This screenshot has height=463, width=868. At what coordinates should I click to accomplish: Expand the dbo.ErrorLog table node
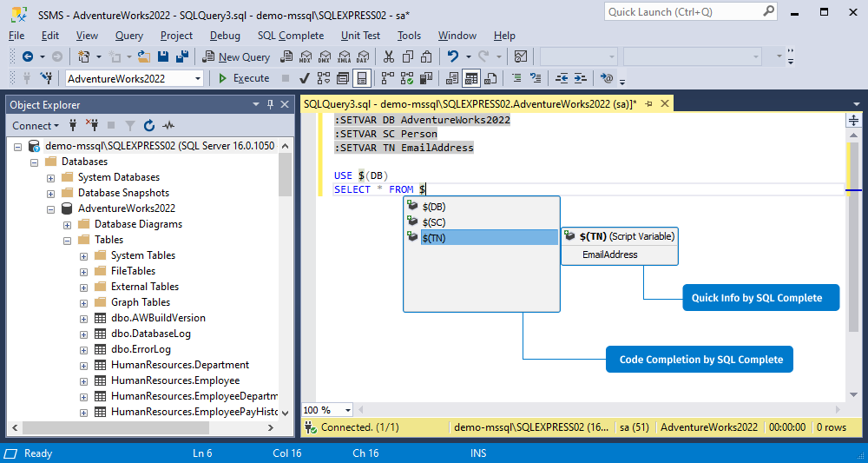pyautogui.click(x=83, y=349)
